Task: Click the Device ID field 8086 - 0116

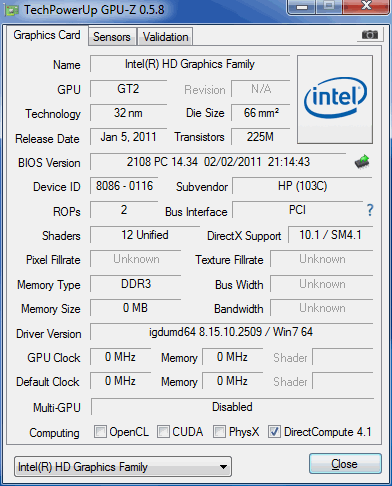Action: click(124, 186)
